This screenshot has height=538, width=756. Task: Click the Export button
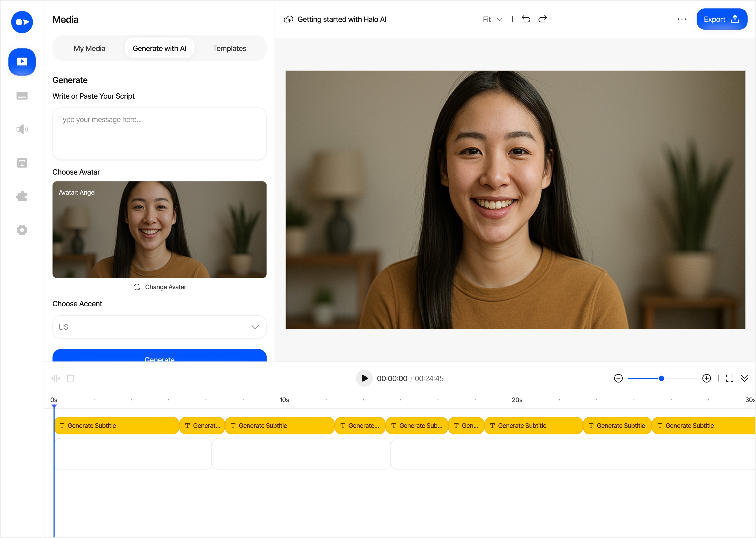pos(722,19)
